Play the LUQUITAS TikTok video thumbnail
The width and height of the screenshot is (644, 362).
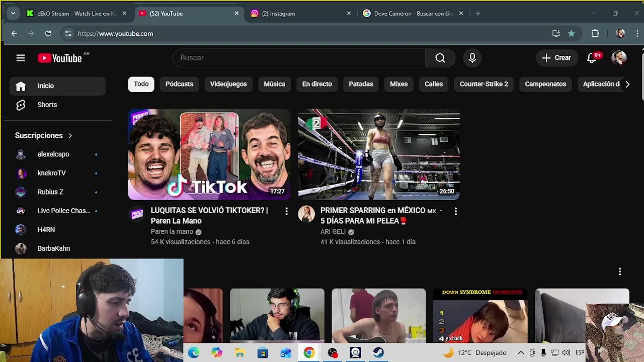click(x=209, y=155)
